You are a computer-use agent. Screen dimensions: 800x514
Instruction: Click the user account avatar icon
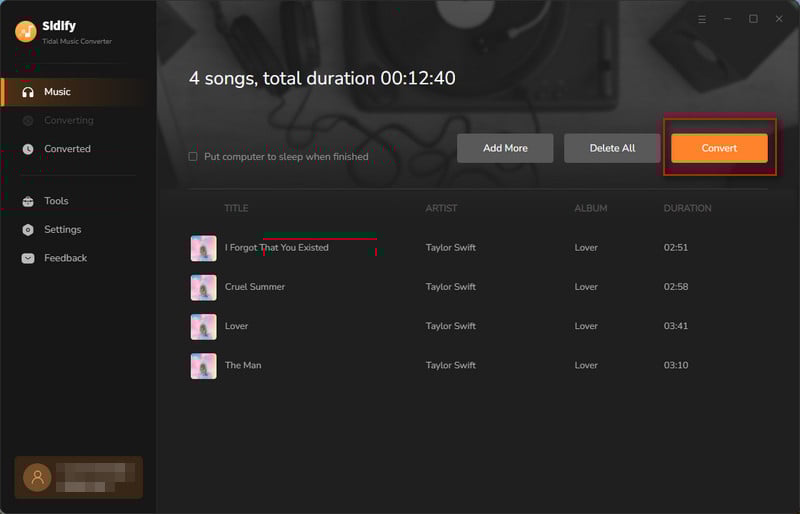[x=37, y=477]
